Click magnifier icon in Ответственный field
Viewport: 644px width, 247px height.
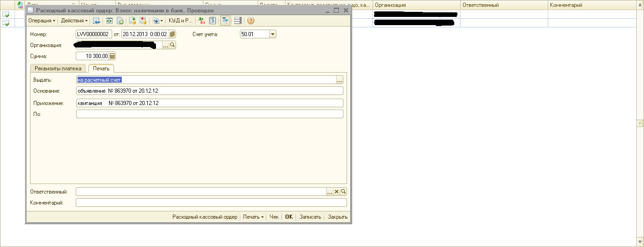pos(343,192)
